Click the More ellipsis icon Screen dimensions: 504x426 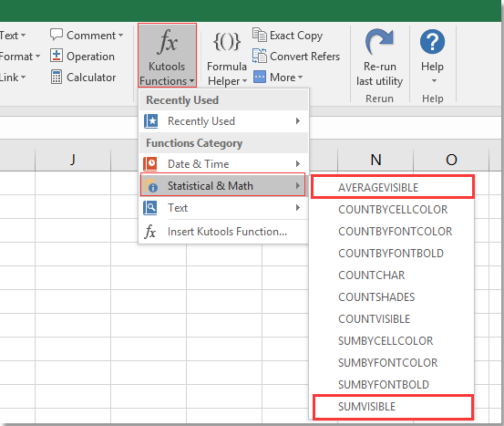coord(260,77)
